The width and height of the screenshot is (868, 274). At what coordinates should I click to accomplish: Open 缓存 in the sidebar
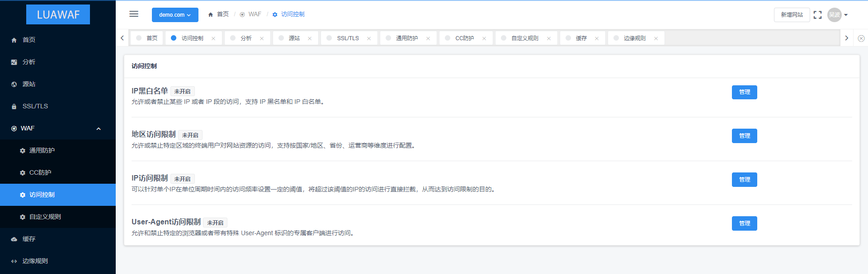(x=58, y=239)
